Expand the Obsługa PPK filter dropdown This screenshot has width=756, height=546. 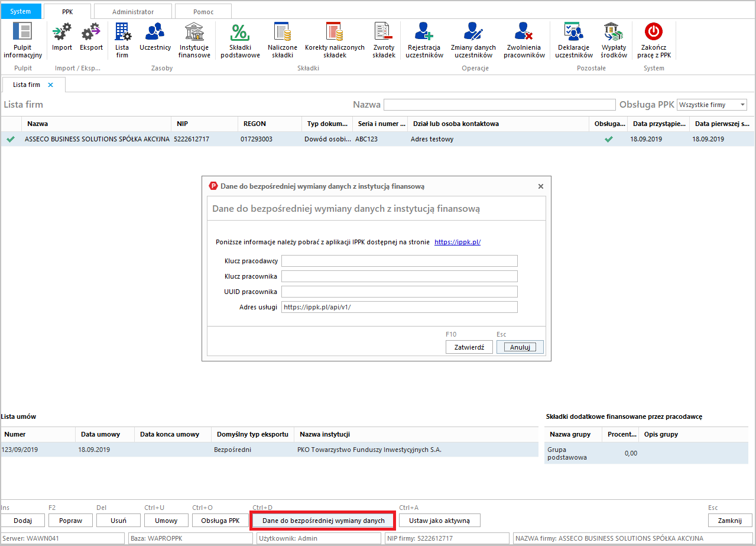coord(742,105)
